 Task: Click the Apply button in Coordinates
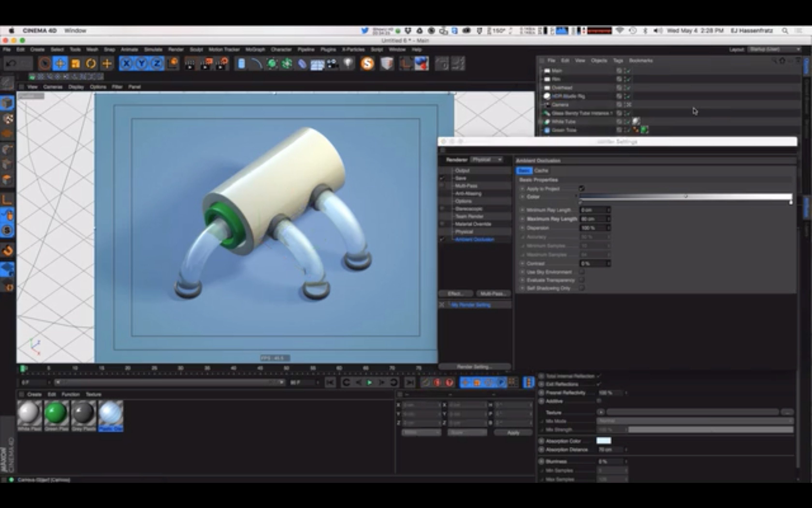tap(513, 433)
